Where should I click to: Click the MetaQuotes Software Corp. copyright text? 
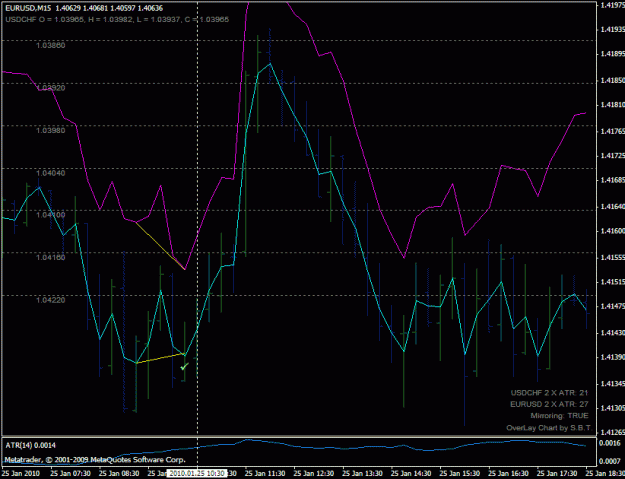(95, 460)
